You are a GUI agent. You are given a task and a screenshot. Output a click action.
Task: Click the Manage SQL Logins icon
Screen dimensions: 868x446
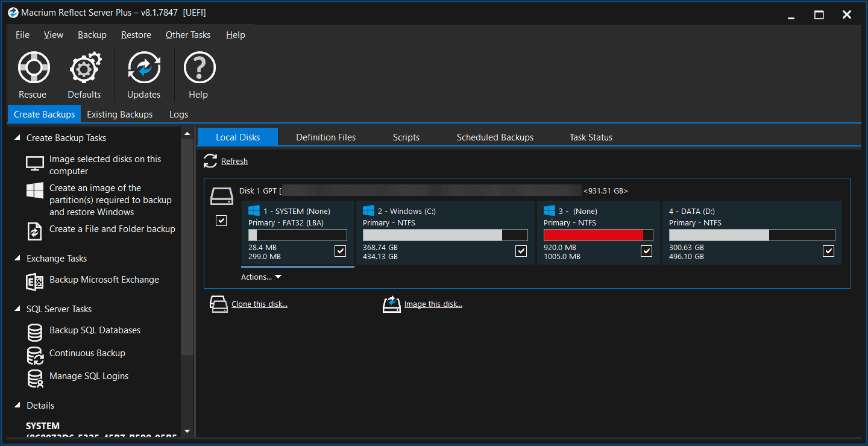[35, 378]
